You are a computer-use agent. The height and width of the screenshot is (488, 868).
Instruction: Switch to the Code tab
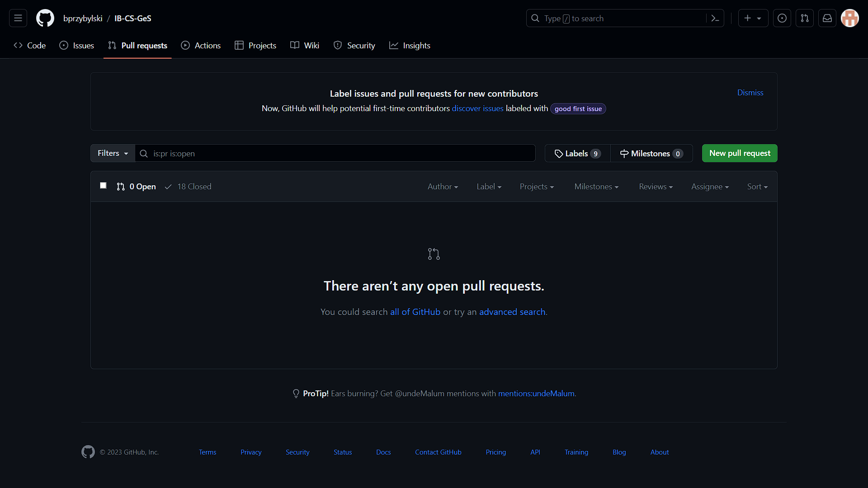tap(30, 45)
